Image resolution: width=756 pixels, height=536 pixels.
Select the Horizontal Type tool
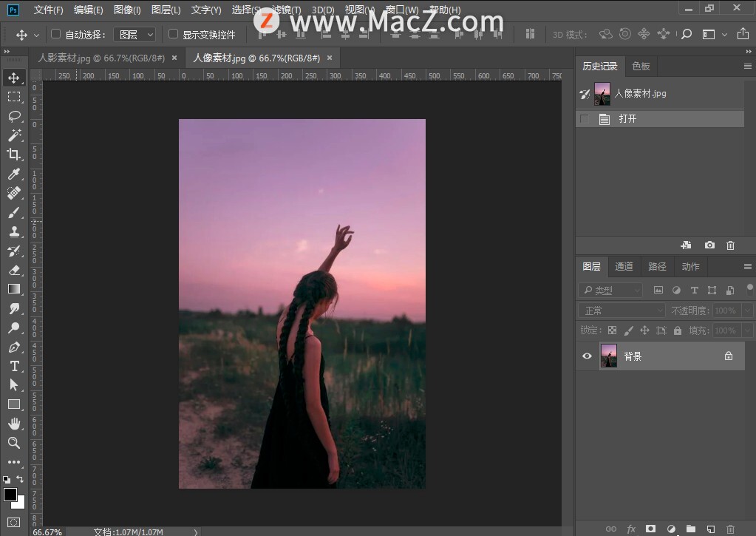click(14, 366)
